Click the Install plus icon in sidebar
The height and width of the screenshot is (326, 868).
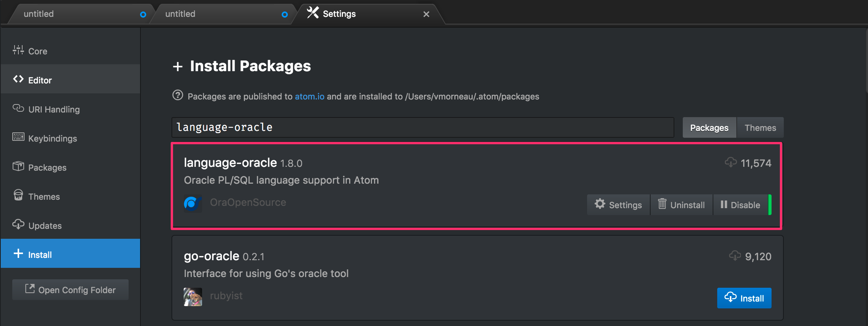18,253
